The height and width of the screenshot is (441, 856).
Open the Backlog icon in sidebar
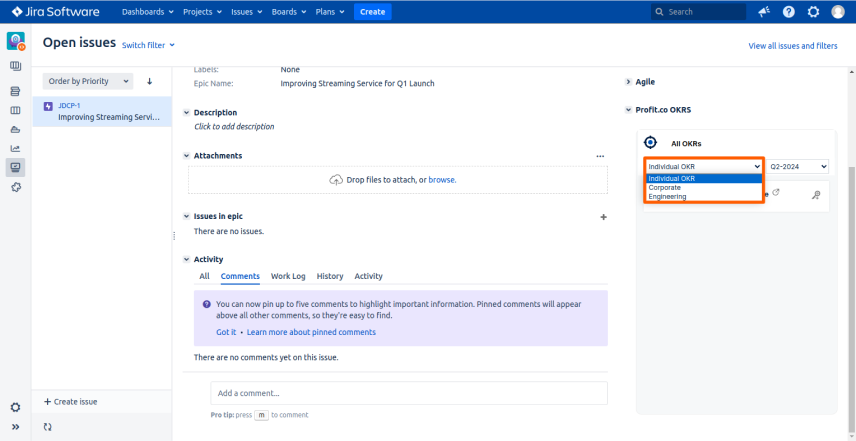tap(15, 91)
